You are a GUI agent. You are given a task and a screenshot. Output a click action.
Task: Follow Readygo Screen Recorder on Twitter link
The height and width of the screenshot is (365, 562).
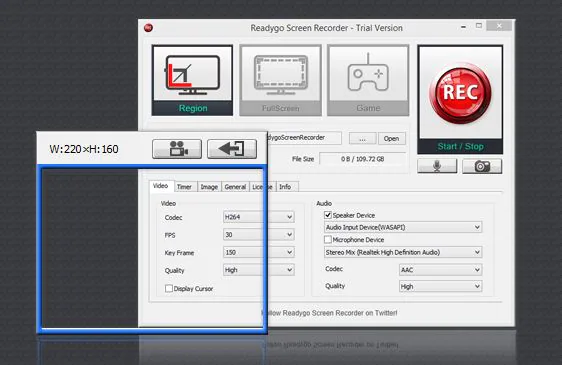pyautogui.click(x=329, y=313)
